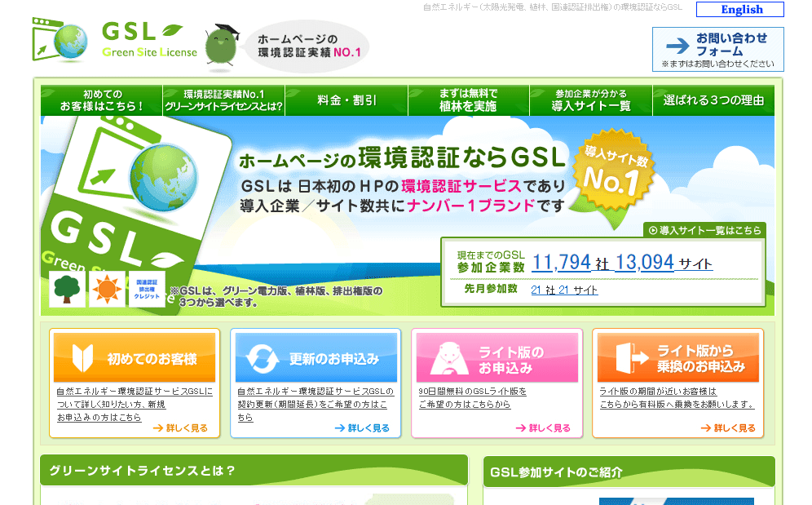Screen dimensions: 812x505
Task: Click the 21 社 monthly participation link
Action: point(543,290)
